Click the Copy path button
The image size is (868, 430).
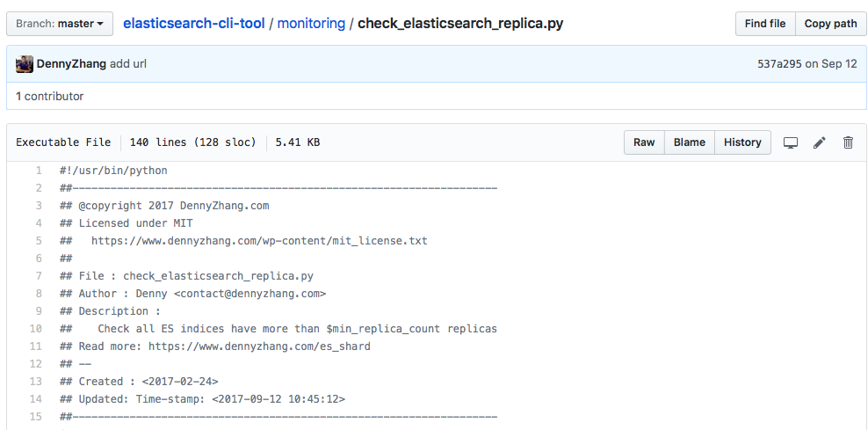pyautogui.click(x=830, y=24)
